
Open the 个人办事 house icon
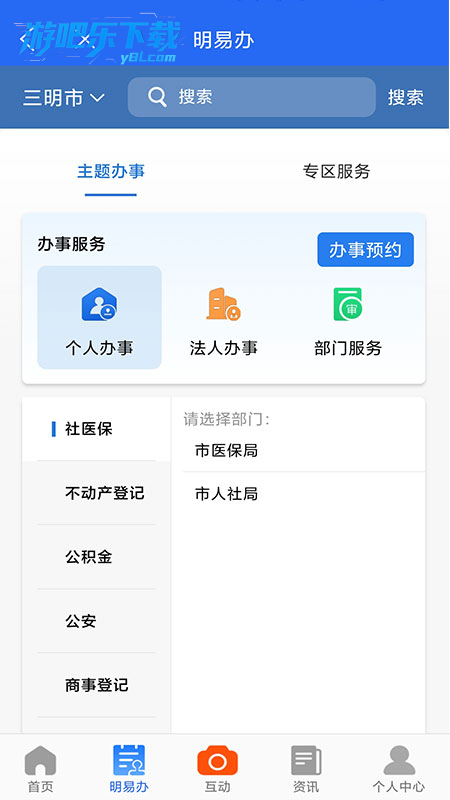point(99,305)
